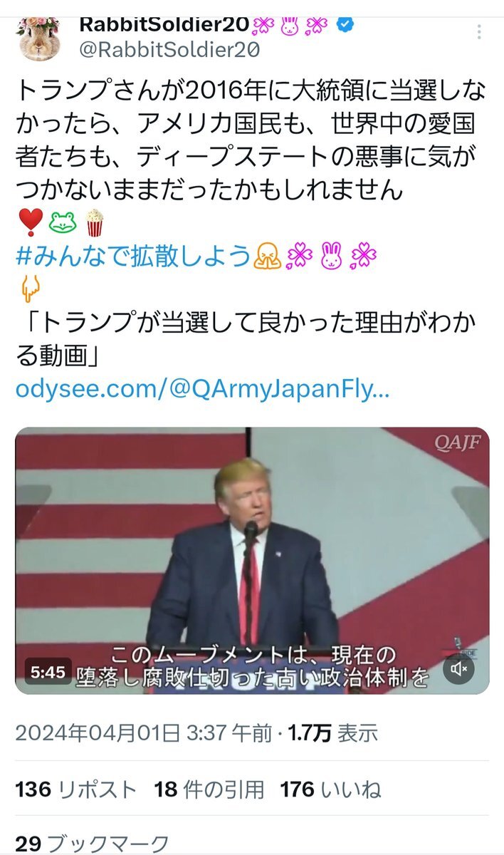
Task: Tap the 29 ブックマーク count
Action: click(93, 844)
